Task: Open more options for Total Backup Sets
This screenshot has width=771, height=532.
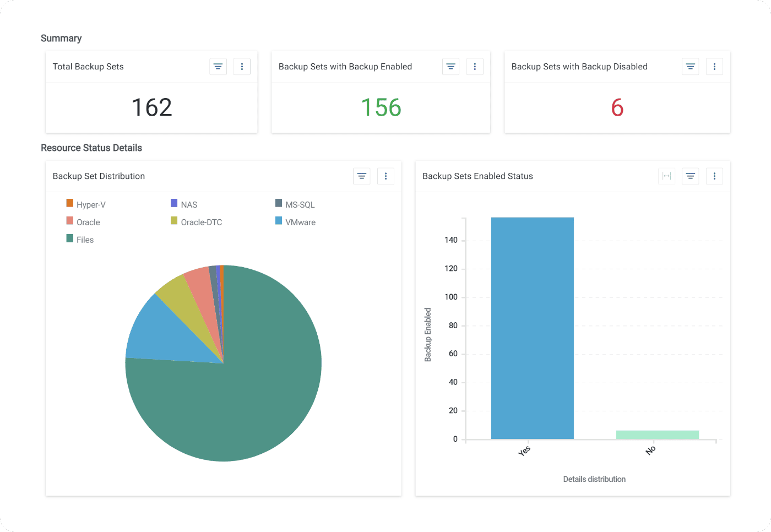Action: (242, 67)
